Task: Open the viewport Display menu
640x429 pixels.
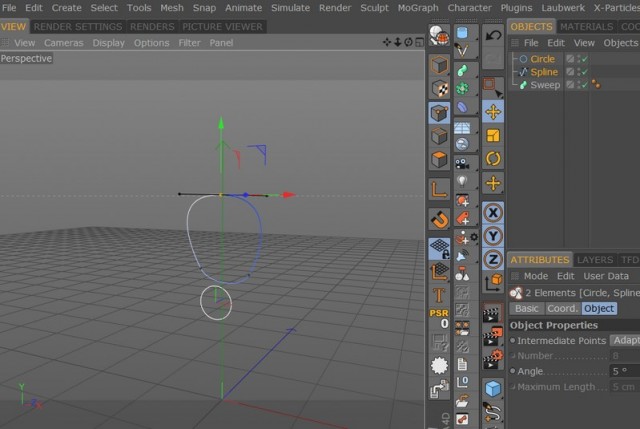Action: [108, 43]
